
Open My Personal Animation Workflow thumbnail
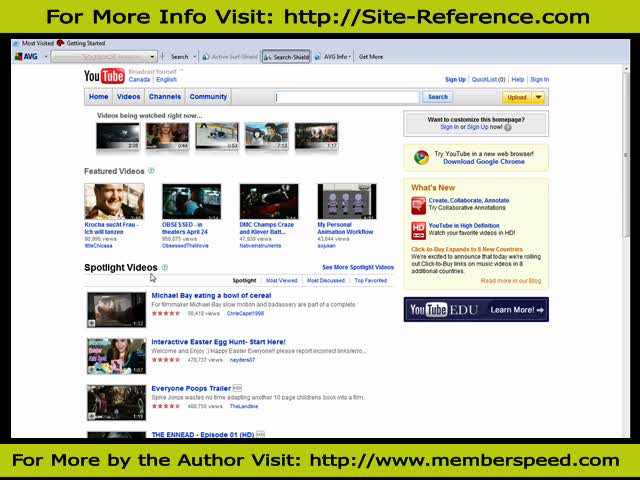[x=347, y=201]
